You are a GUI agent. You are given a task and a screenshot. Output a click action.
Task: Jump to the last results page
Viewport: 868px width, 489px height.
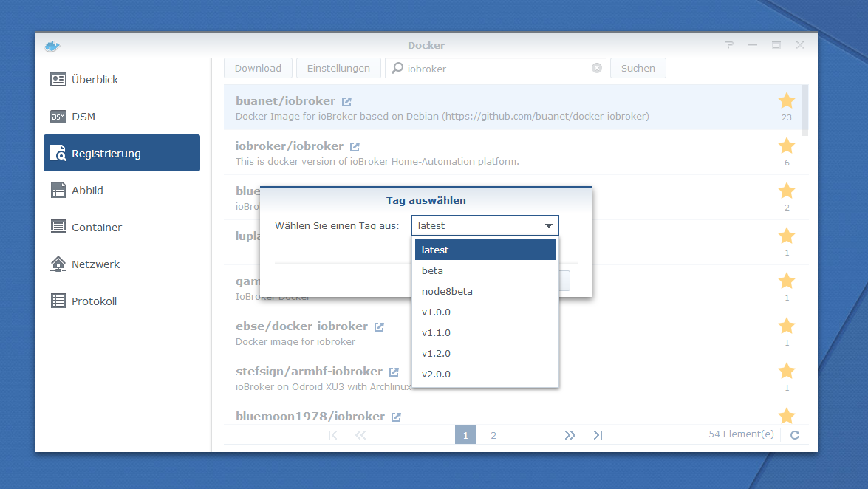point(598,435)
